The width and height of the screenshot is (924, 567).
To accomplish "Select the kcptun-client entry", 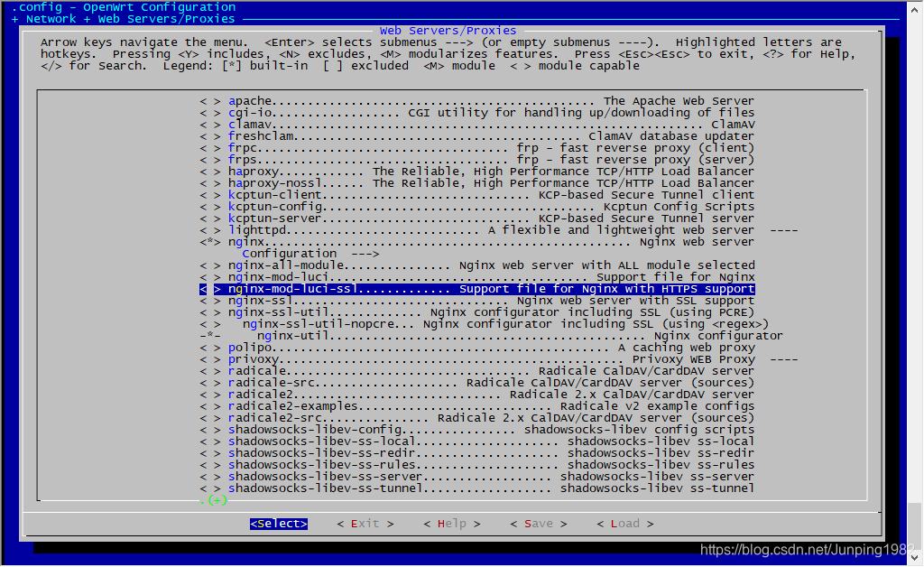I will pos(476,194).
